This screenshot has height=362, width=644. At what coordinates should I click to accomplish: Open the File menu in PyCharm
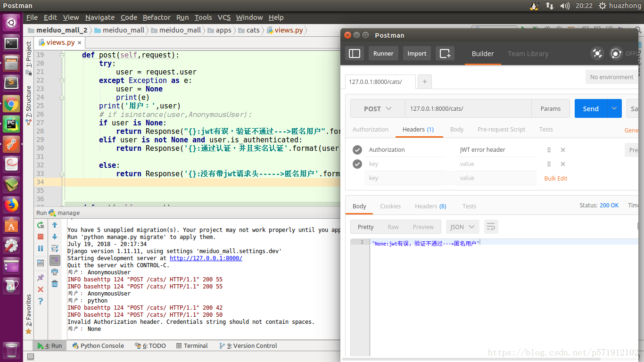click(32, 17)
